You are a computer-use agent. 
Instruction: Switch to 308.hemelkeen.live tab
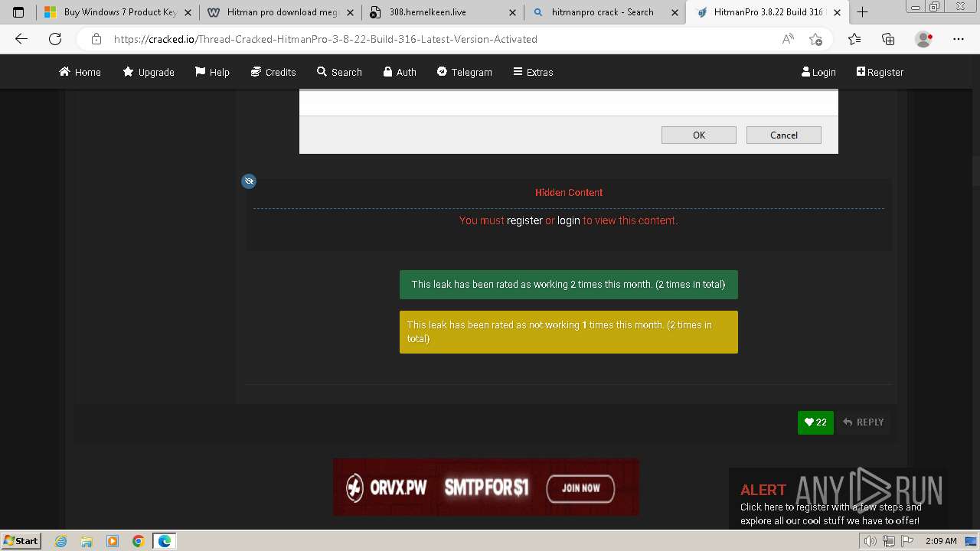[443, 12]
